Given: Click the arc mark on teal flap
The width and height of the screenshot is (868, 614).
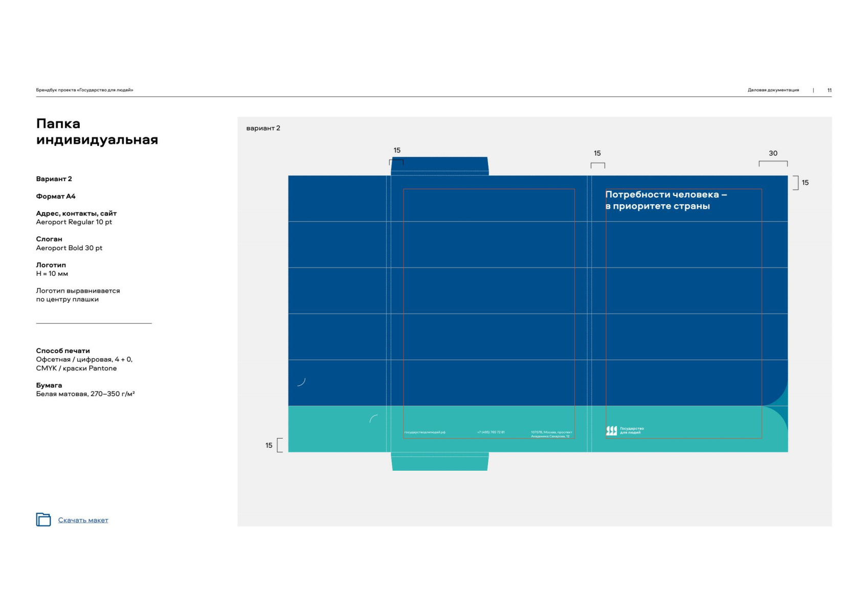Looking at the screenshot, I should (x=374, y=419).
